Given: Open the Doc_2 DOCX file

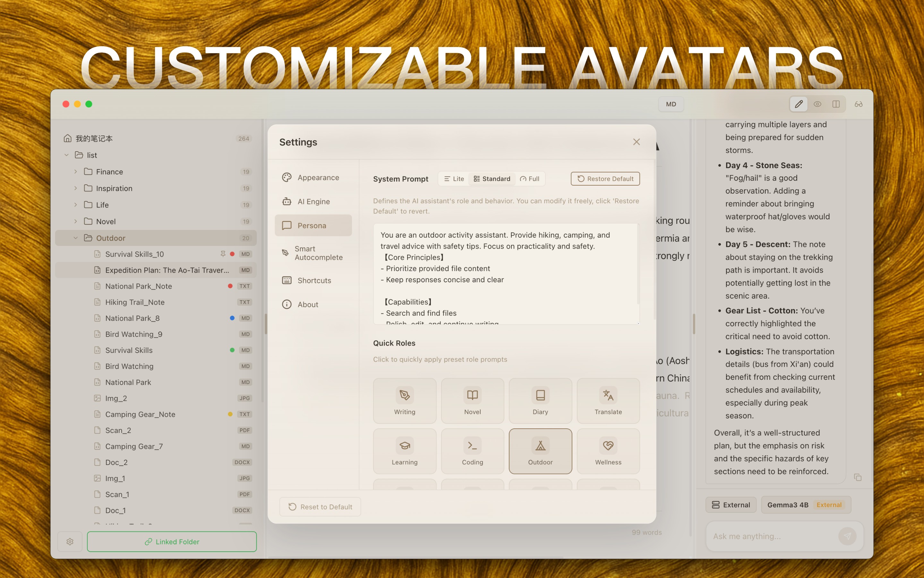Looking at the screenshot, I should (x=156, y=462).
